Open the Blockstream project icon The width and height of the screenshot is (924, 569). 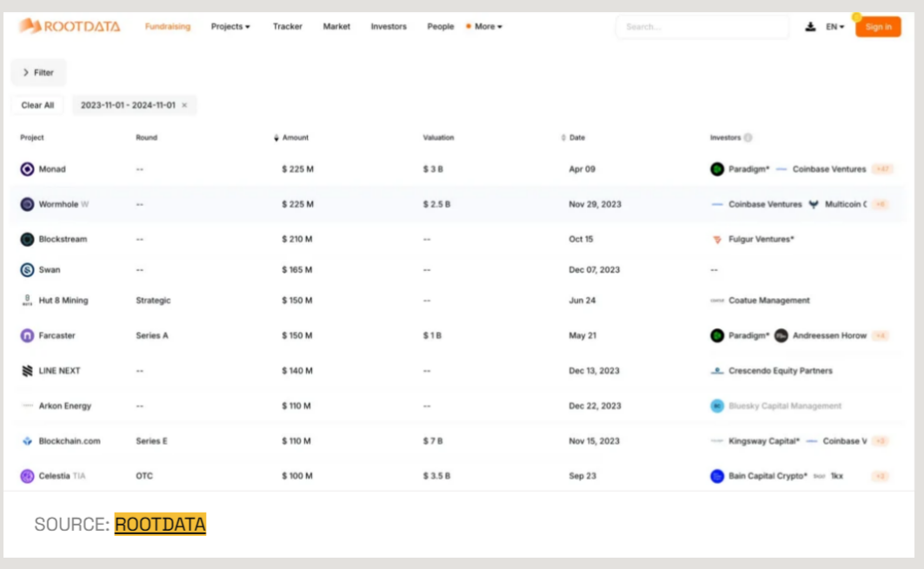pyautogui.click(x=27, y=239)
